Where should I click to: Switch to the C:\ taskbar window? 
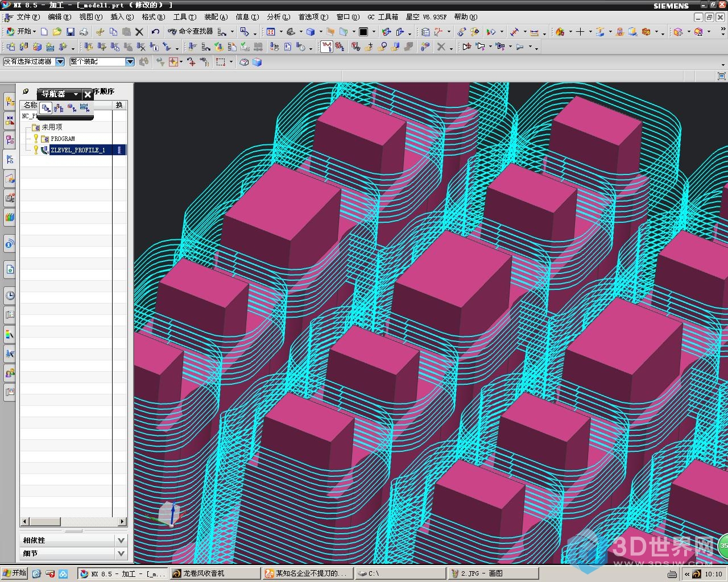tap(400, 573)
